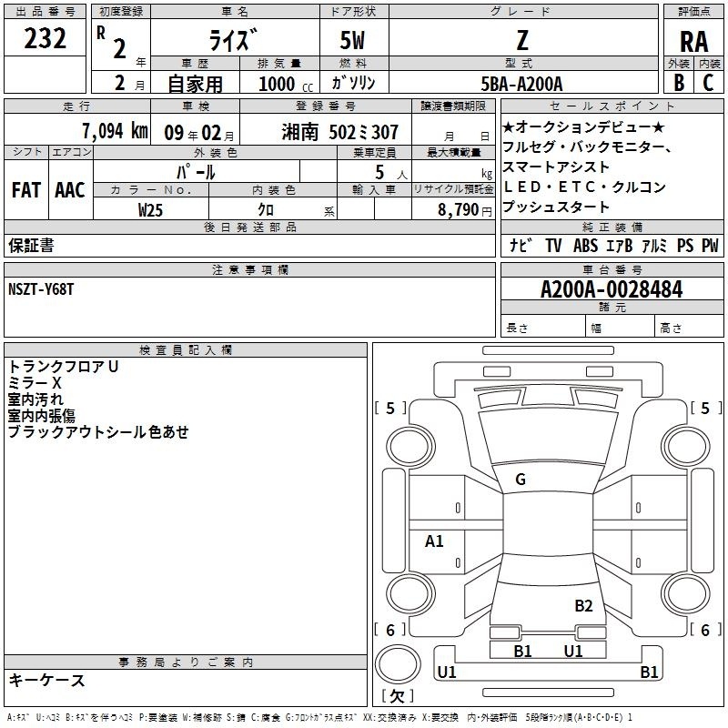Click the PW equipment label
This screenshot has width=728, height=728.
pos(710,245)
